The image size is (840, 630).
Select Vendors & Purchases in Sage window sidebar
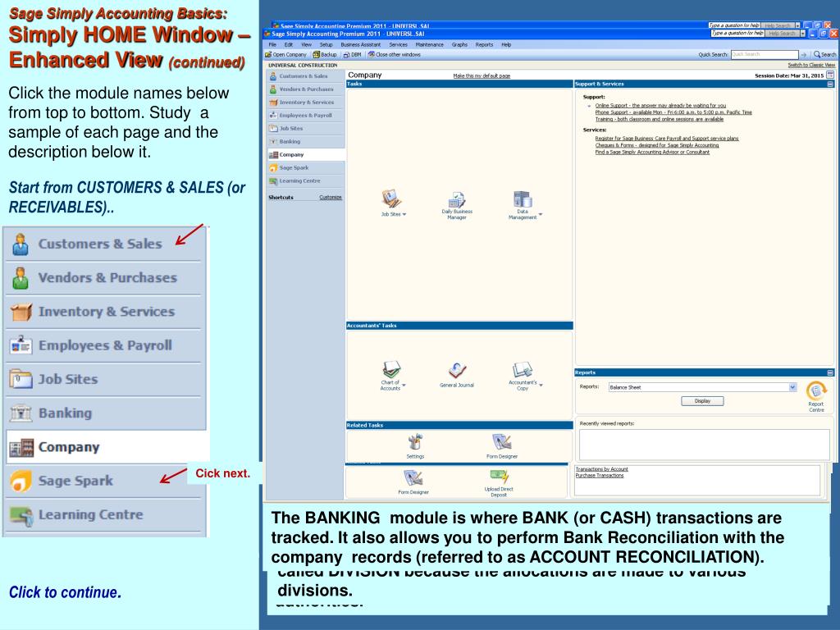(x=305, y=89)
